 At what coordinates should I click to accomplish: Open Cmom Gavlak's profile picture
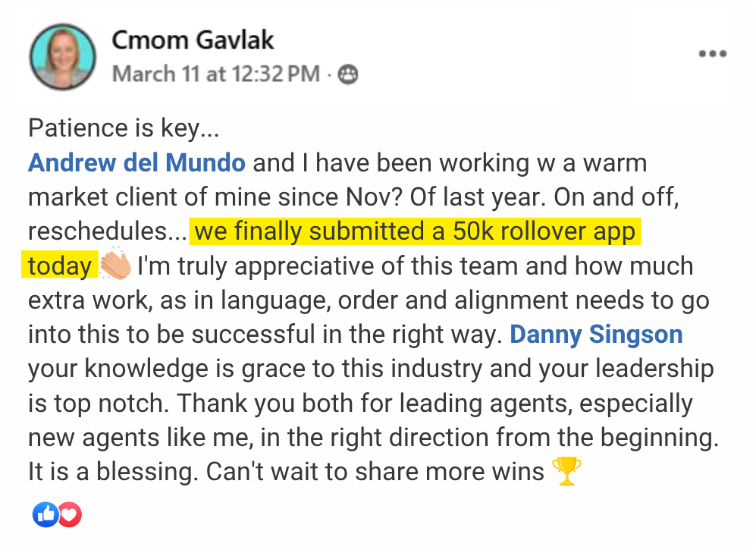62,57
